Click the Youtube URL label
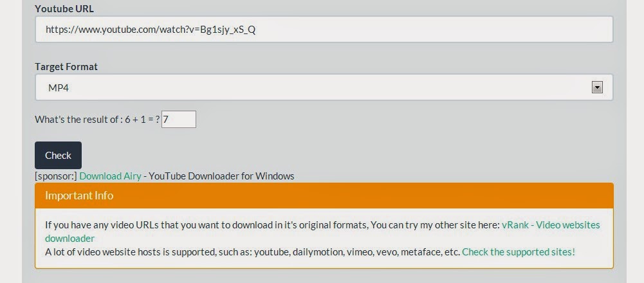This screenshot has height=283, width=644. [x=64, y=9]
